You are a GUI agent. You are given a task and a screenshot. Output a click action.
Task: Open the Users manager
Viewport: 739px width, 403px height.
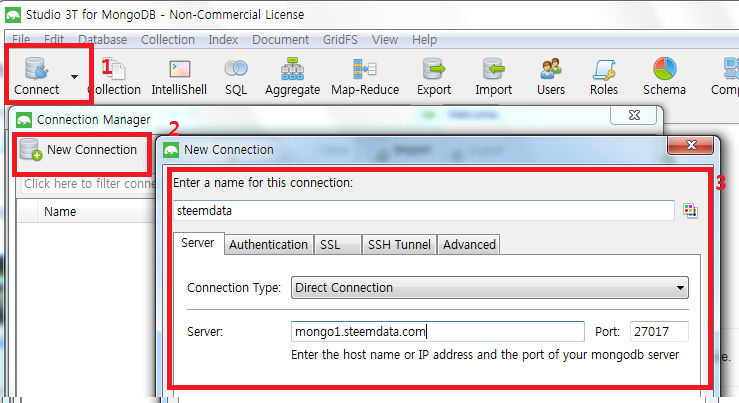coord(550,76)
